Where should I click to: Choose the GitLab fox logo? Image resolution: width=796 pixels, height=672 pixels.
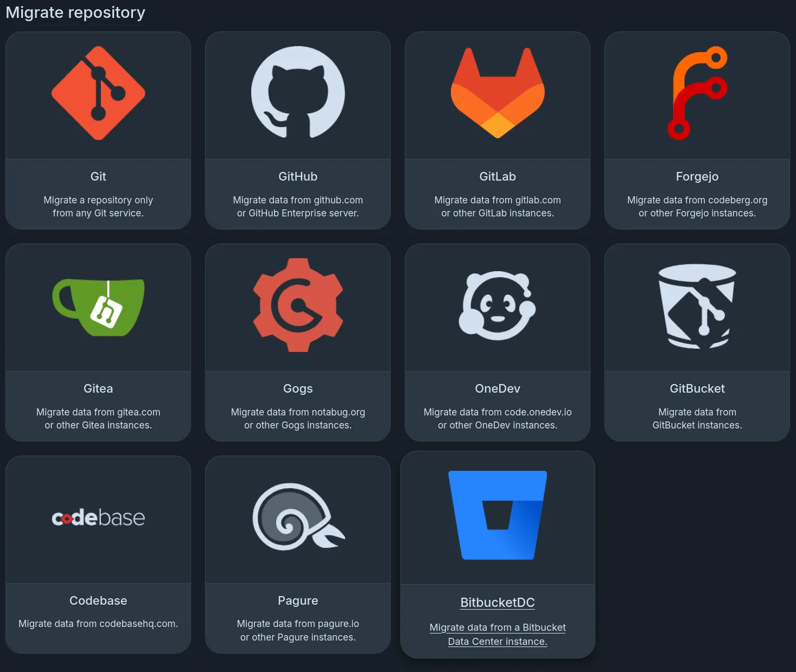click(498, 93)
